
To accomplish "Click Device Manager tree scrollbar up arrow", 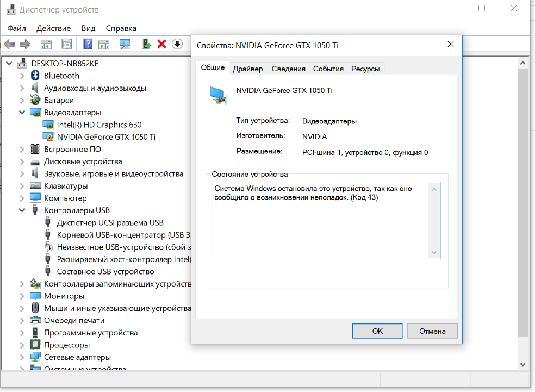I will [522, 63].
